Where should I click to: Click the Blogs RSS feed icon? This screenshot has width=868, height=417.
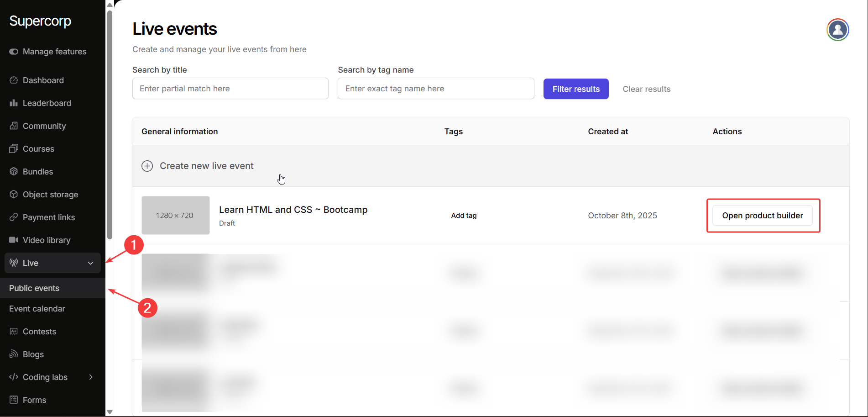pyautogui.click(x=14, y=354)
